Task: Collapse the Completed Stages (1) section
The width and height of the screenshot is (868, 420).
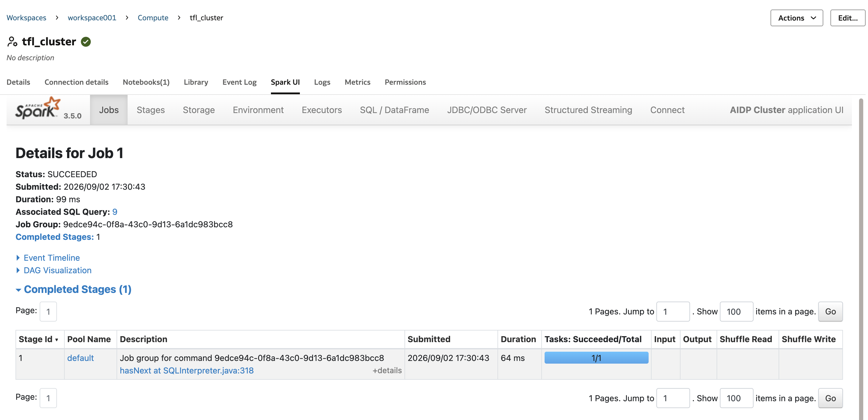Action: point(73,289)
